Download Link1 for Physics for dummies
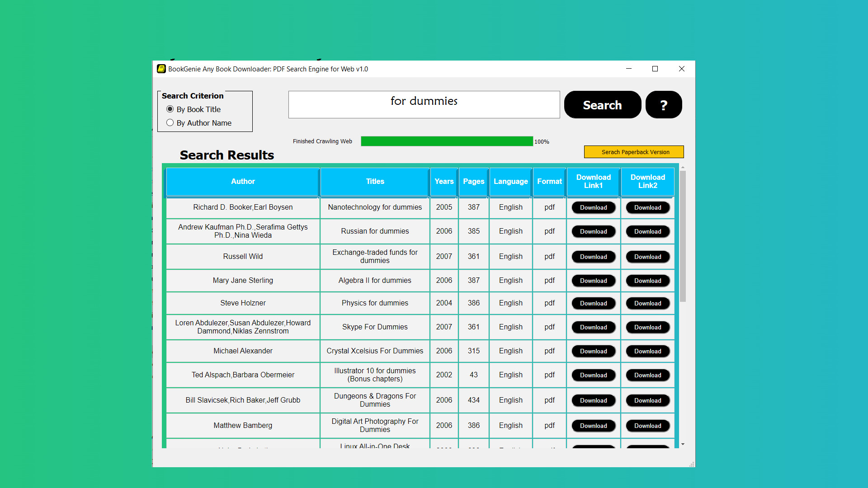The height and width of the screenshot is (488, 868). pos(593,303)
